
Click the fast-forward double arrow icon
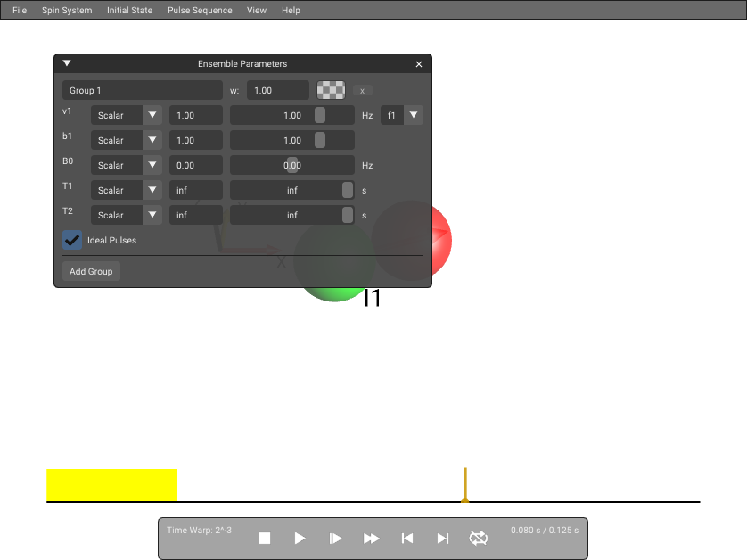coord(371,538)
